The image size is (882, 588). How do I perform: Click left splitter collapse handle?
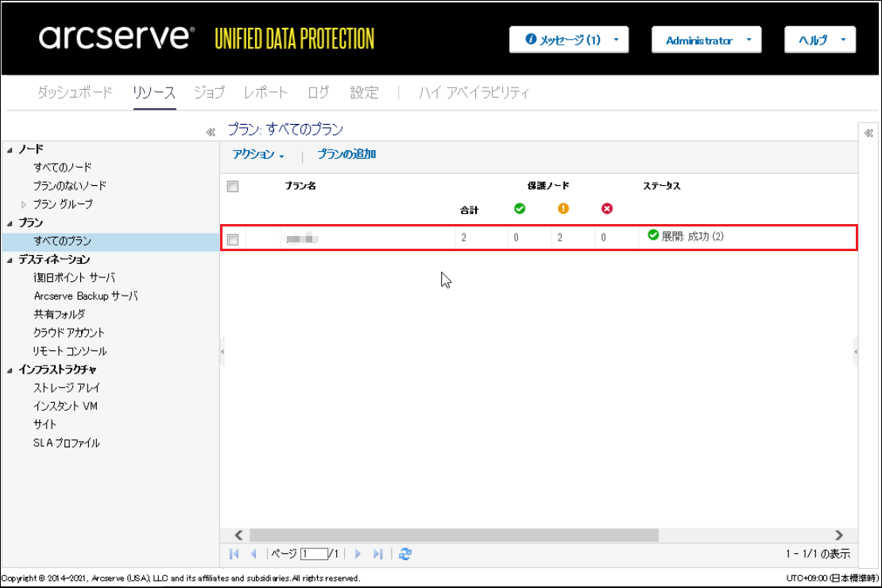pos(222,352)
